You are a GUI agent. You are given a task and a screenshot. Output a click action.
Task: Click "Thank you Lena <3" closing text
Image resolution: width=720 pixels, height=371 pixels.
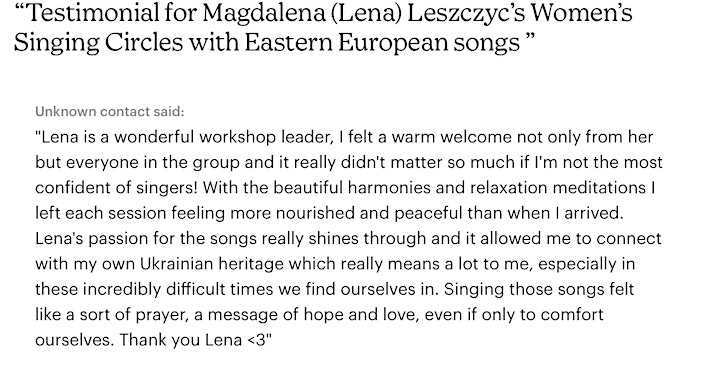coord(194,340)
